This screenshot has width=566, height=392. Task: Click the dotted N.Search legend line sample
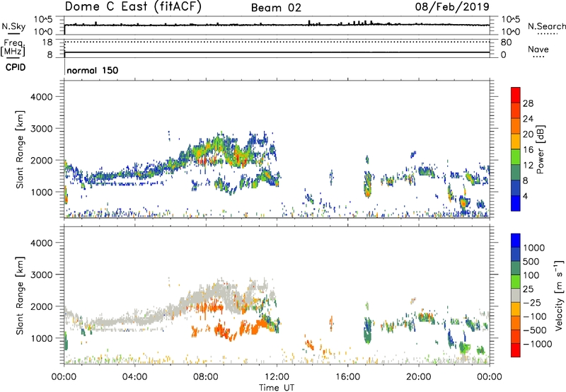[x=548, y=34]
